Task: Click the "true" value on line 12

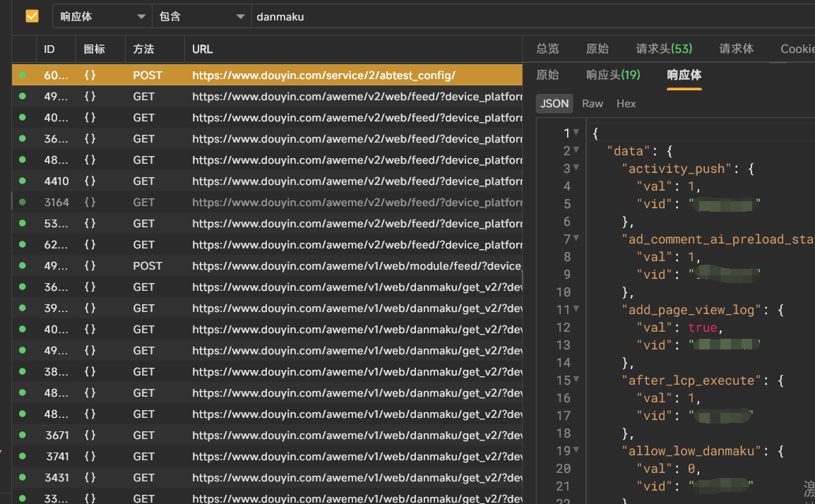Action: (702, 328)
